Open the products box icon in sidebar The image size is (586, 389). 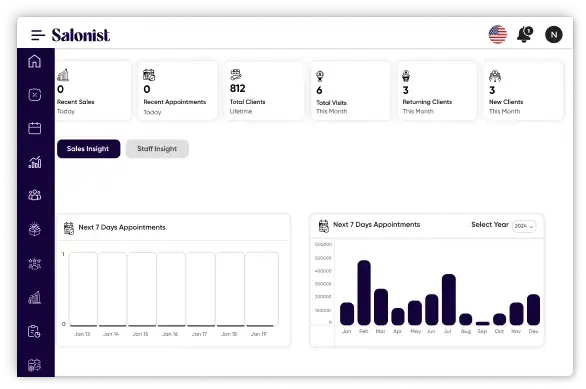click(35, 229)
